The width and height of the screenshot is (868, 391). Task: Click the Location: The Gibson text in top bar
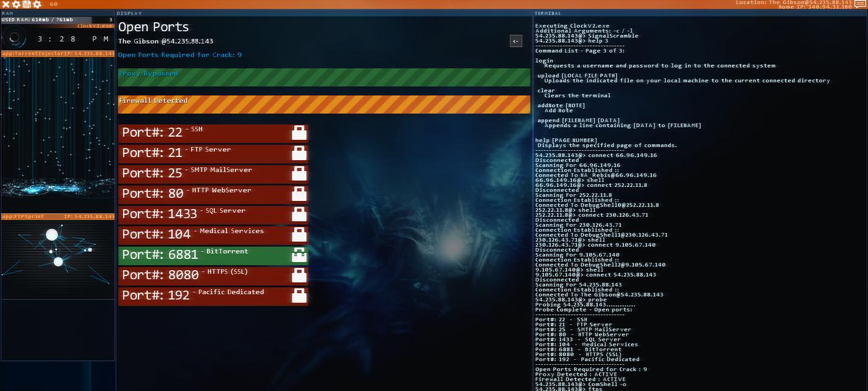click(x=794, y=2)
